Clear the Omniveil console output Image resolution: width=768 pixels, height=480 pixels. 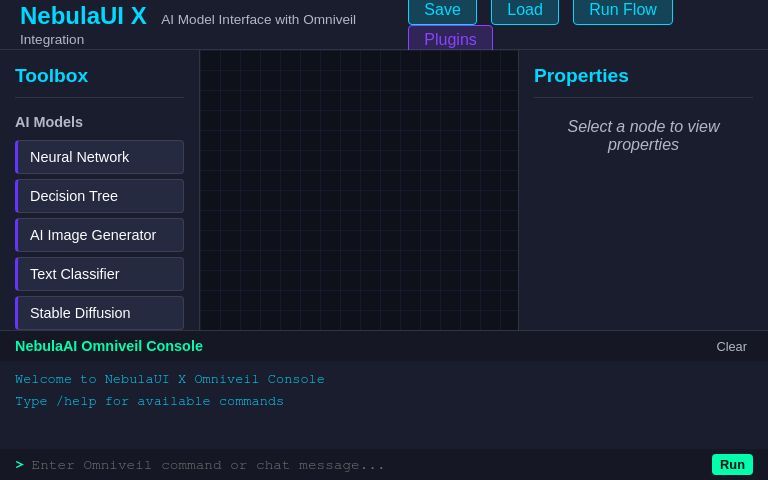click(x=731, y=346)
